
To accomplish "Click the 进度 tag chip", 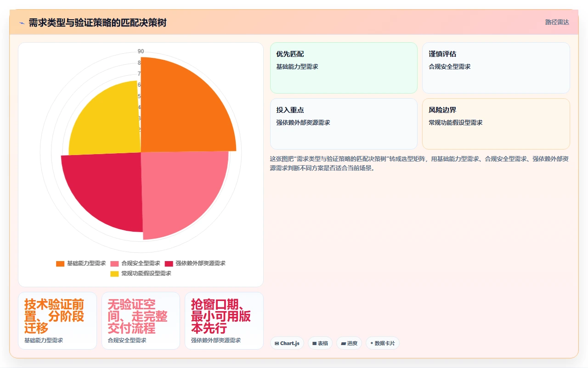I will (x=349, y=343).
